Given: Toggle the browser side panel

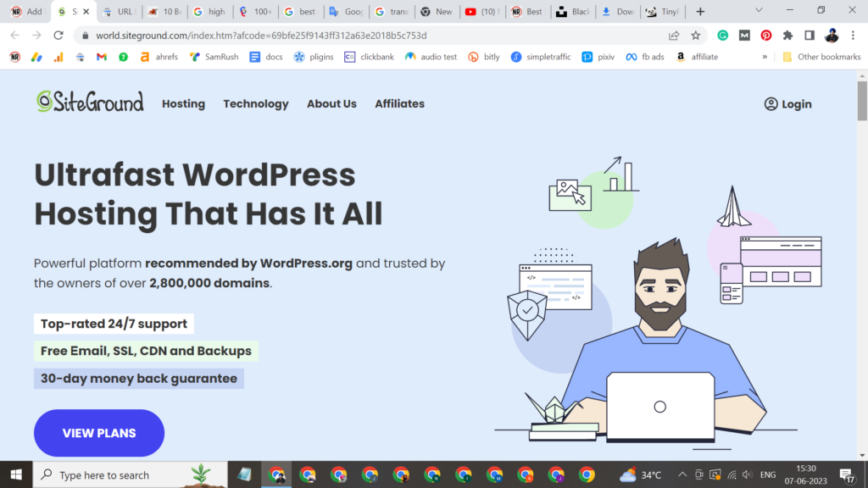Looking at the screenshot, I should click(810, 36).
